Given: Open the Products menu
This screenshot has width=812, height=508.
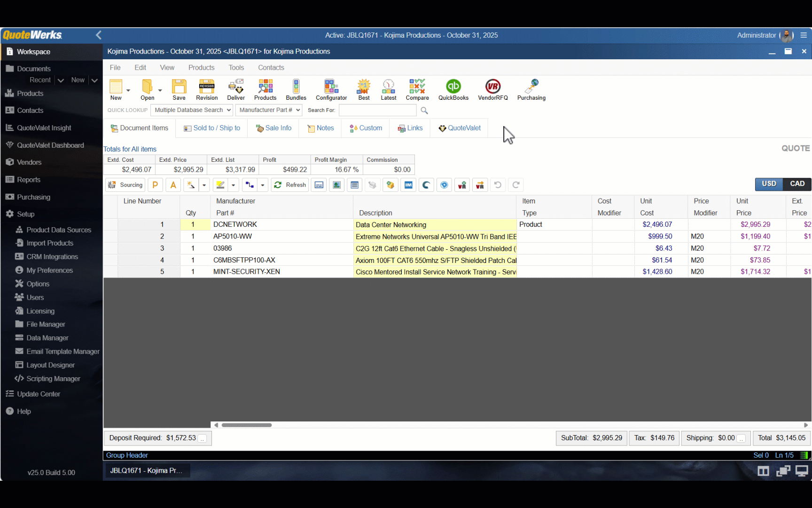Looking at the screenshot, I should (201, 67).
